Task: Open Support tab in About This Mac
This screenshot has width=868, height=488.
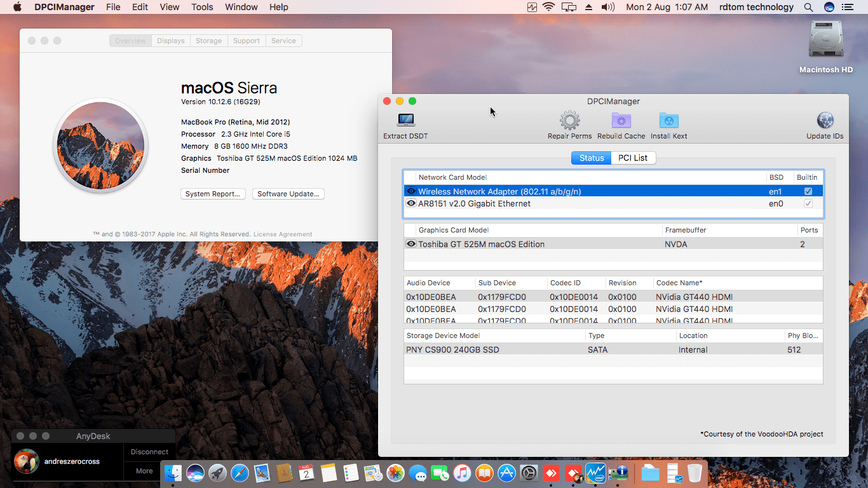Action: [247, 41]
